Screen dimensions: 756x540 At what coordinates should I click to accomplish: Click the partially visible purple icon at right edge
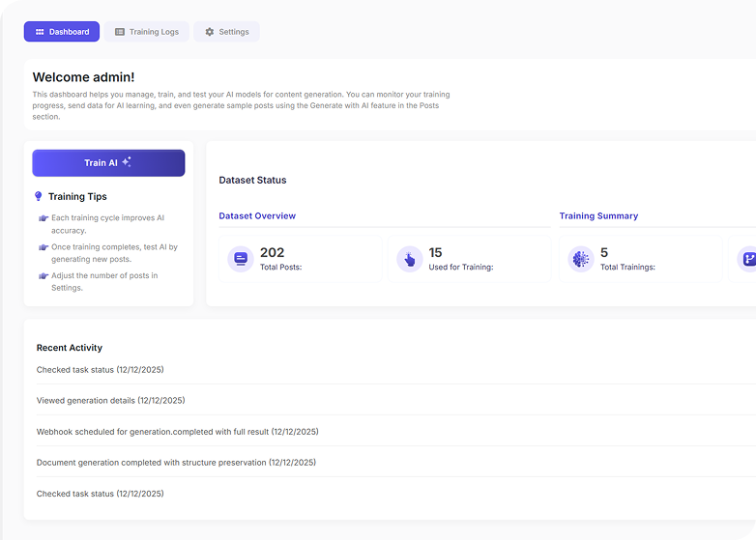point(747,259)
